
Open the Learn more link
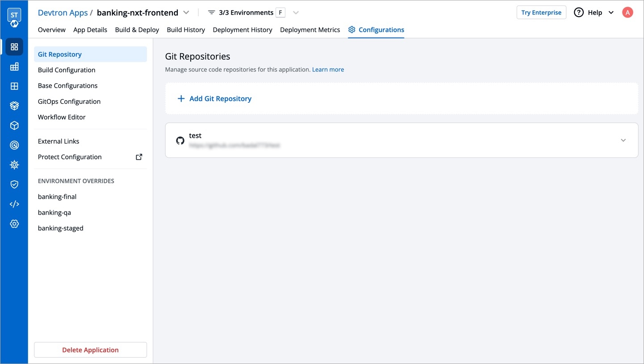[x=328, y=69]
